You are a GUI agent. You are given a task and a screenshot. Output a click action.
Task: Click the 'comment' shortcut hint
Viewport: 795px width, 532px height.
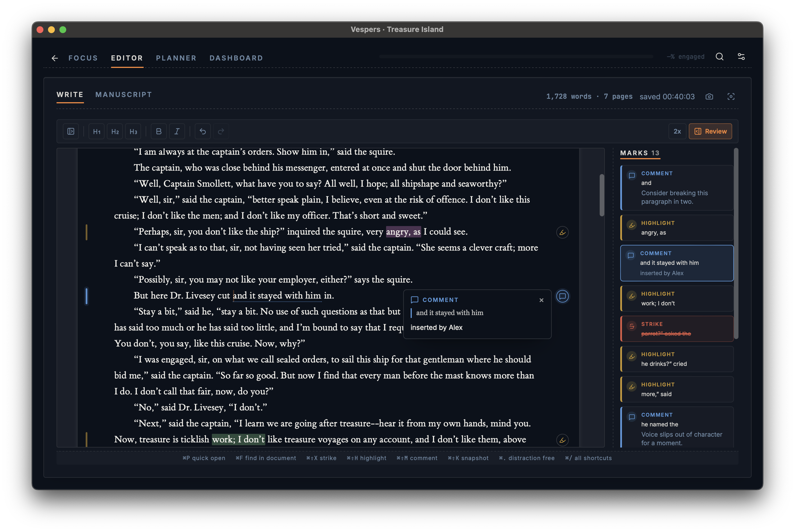417,458
